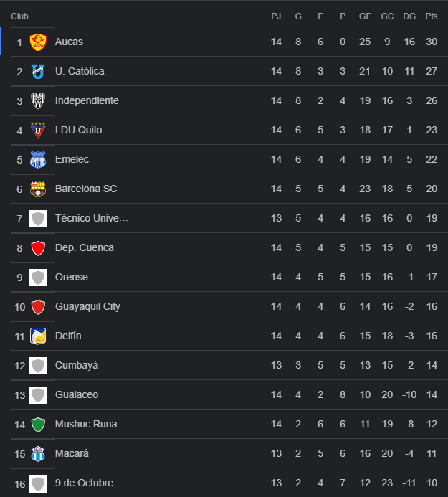Open the 9 de Octubre team link
The height and width of the screenshot is (497, 448).
tap(84, 483)
